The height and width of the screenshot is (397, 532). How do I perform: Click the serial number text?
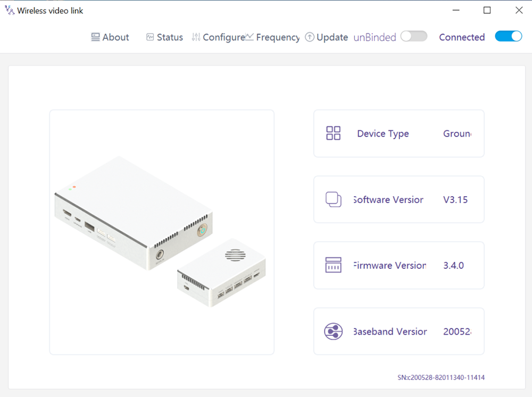pyautogui.click(x=440, y=378)
